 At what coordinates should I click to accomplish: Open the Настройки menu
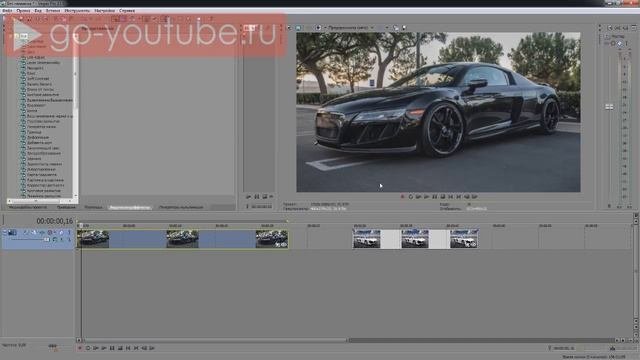point(104,11)
